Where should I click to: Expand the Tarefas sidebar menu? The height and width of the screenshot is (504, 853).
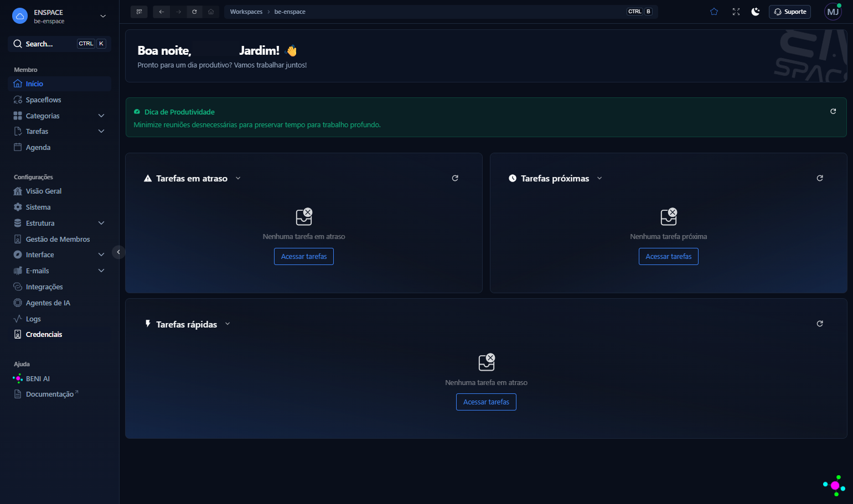tap(101, 131)
